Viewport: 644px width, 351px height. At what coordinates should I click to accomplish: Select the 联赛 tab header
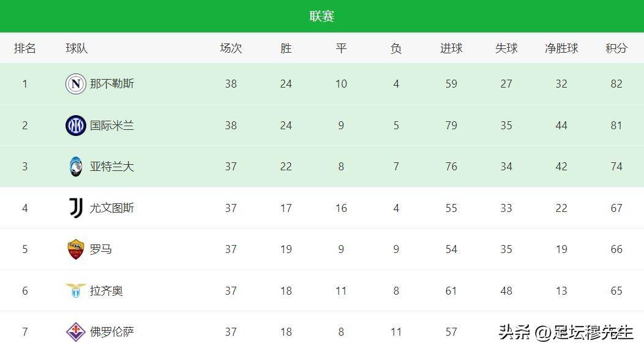[x=322, y=17]
